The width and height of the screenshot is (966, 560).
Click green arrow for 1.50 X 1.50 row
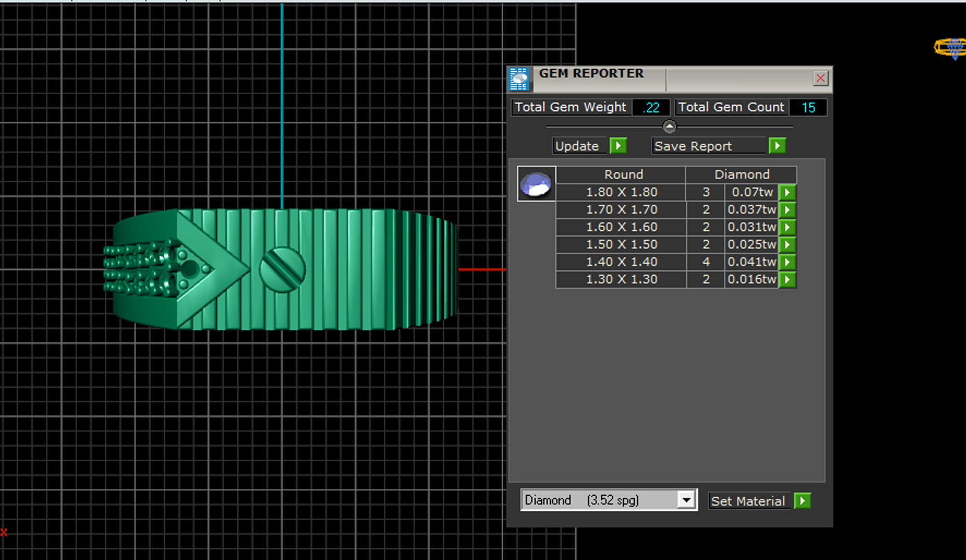[787, 244]
